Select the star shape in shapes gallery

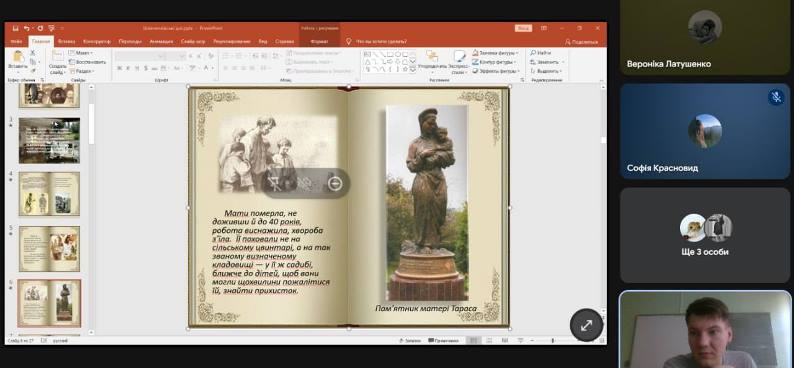click(x=405, y=69)
